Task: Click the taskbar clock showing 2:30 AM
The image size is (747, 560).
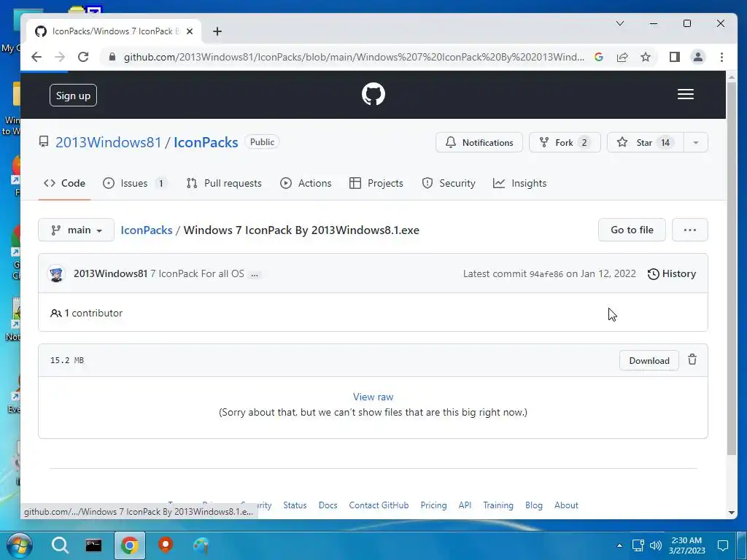Action: click(686, 545)
